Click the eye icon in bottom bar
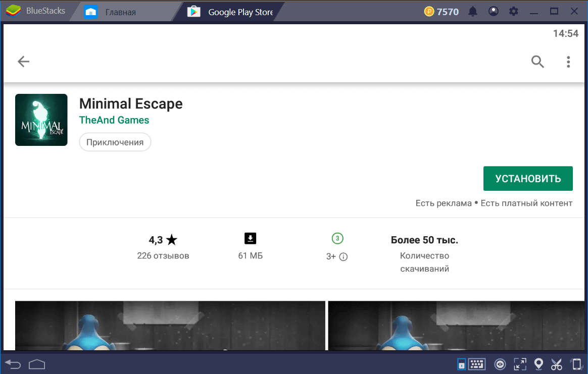588x374 pixels. click(x=500, y=364)
